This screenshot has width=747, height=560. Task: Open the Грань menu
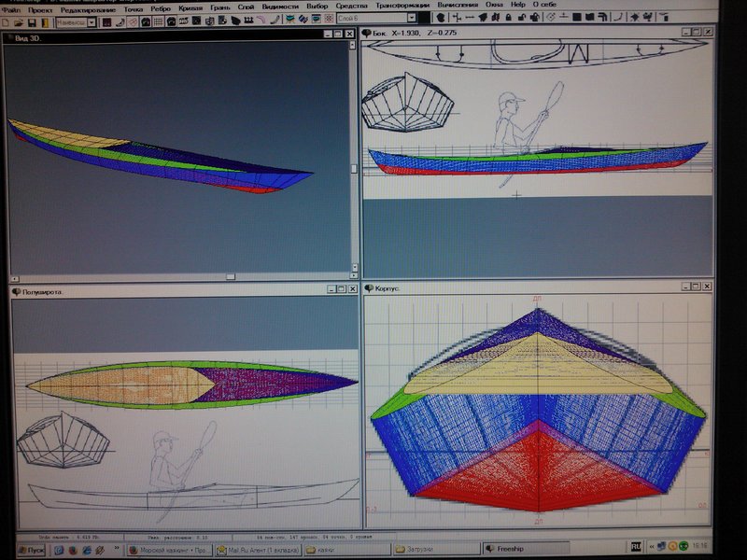(x=220, y=7)
